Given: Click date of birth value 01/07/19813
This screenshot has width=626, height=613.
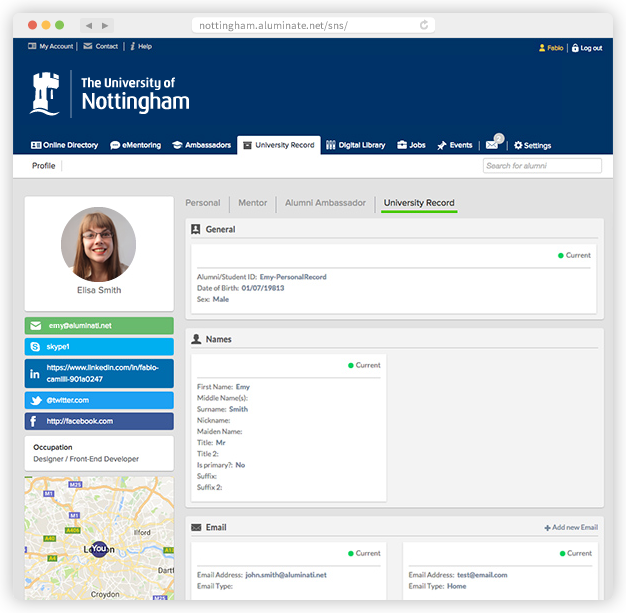Looking at the screenshot, I should click(263, 288).
